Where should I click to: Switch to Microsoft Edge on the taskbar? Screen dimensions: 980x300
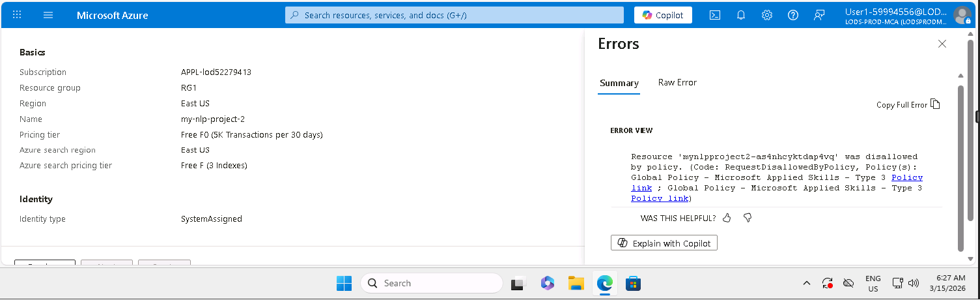pos(605,283)
